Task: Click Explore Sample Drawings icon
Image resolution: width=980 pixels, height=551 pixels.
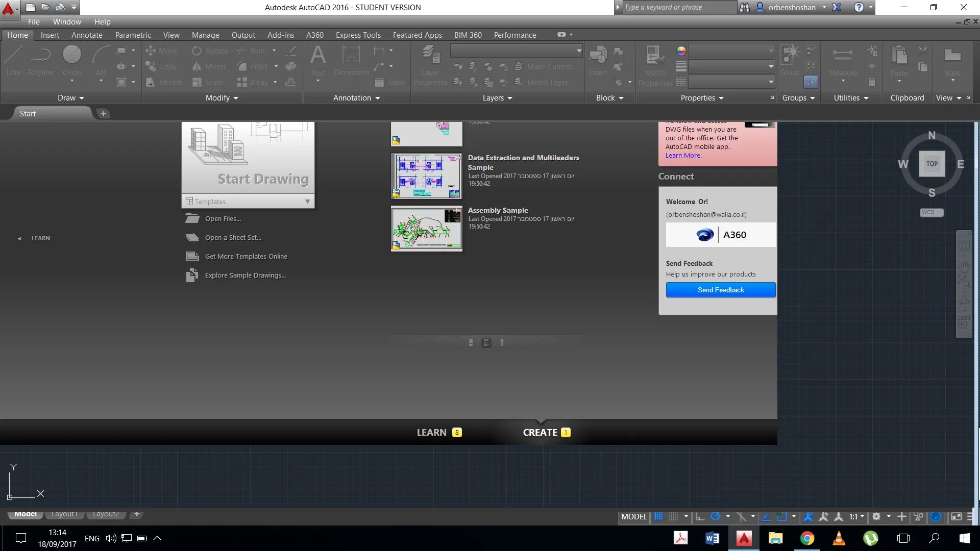Action: click(x=192, y=275)
